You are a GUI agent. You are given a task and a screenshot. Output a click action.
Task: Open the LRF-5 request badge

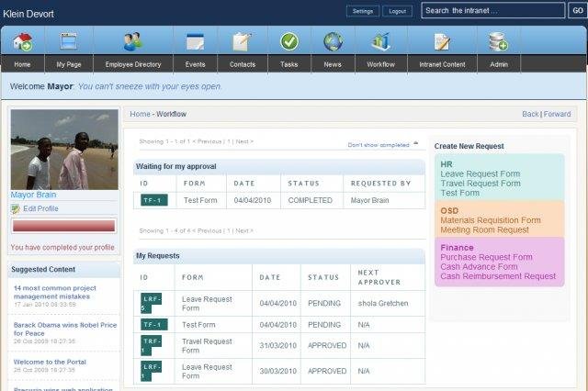151,303
